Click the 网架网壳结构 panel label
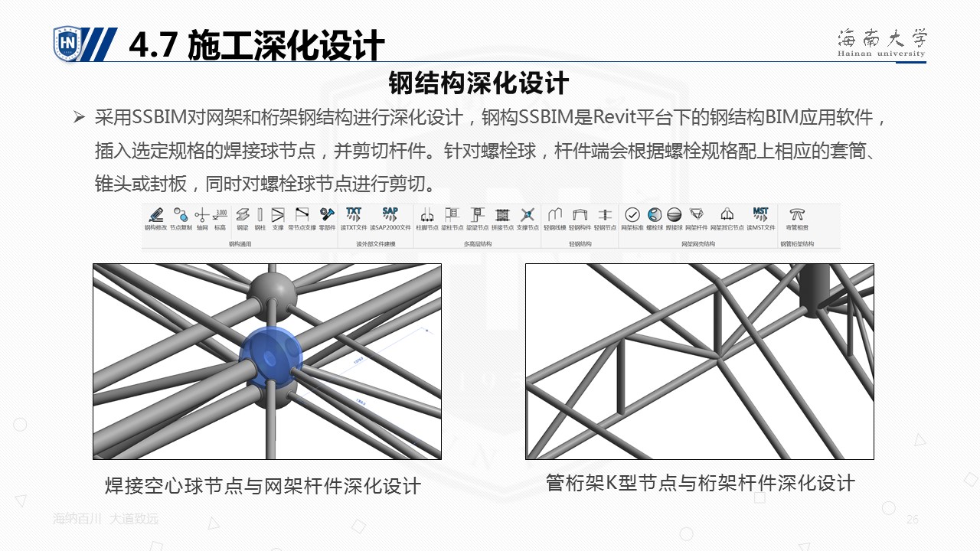Image resolution: width=980 pixels, height=551 pixels. coord(698,244)
